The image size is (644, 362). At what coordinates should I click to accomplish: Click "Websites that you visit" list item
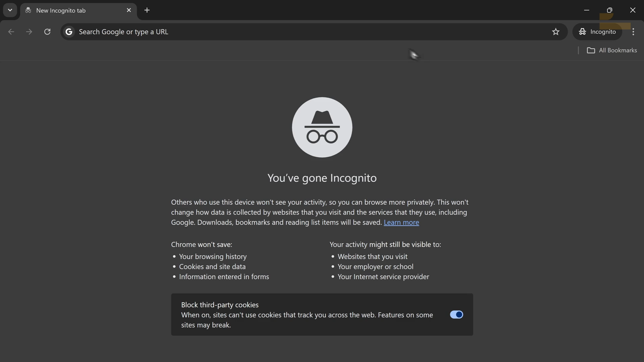tap(373, 257)
